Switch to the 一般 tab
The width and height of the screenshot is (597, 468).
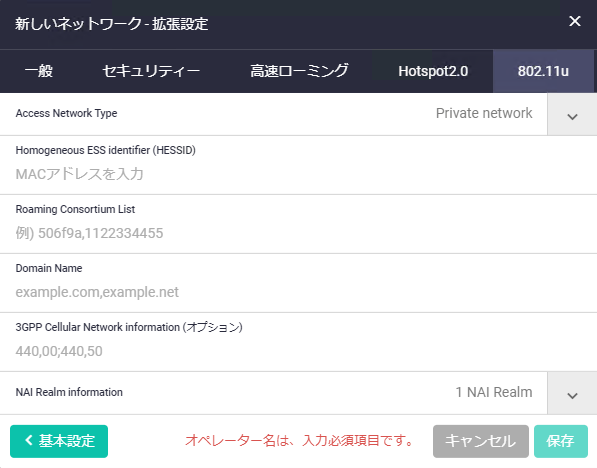[x=39, y=71]
